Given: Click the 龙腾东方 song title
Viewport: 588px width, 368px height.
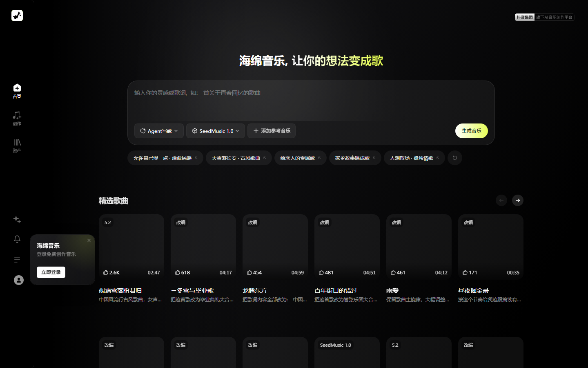Looking at the screenshot, I should [255, 290].
